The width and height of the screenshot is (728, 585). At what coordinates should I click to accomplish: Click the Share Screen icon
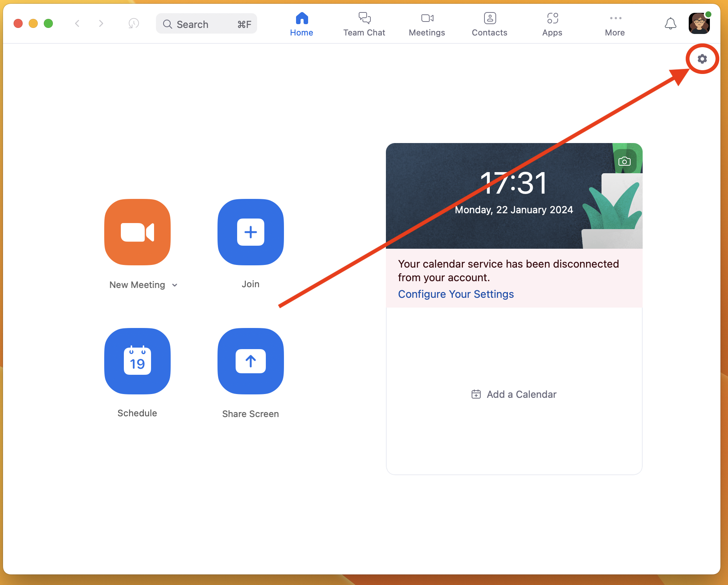250,361
